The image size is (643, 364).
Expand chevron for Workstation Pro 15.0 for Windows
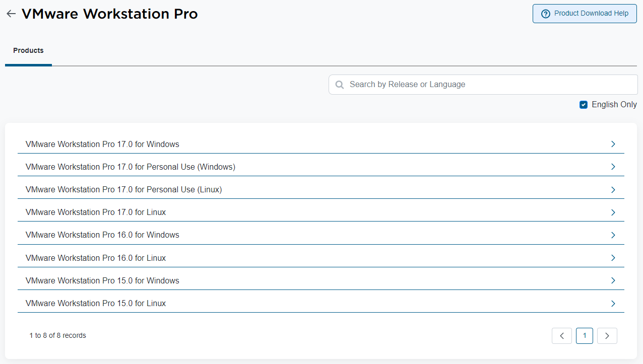point(613,280)
